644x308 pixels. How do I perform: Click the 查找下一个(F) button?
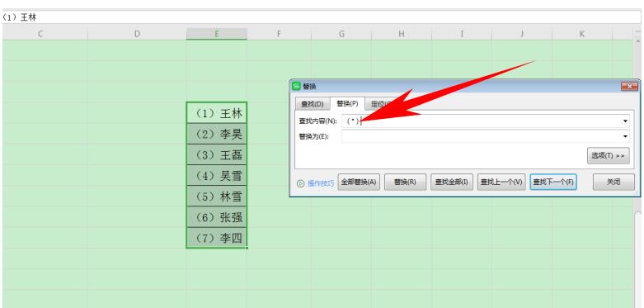[553, 182]
